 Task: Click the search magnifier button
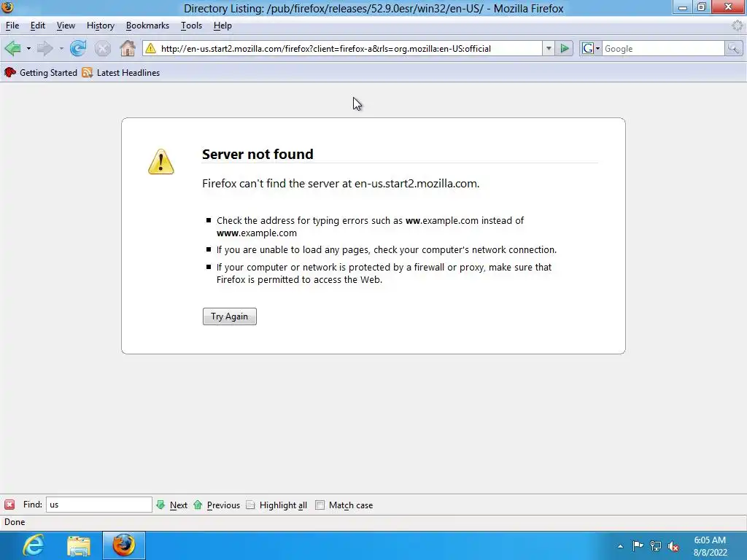coord(733,49)
